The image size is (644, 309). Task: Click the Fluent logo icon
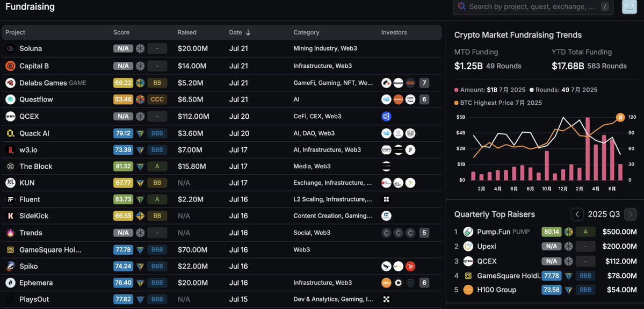click(x=10, y=199)
